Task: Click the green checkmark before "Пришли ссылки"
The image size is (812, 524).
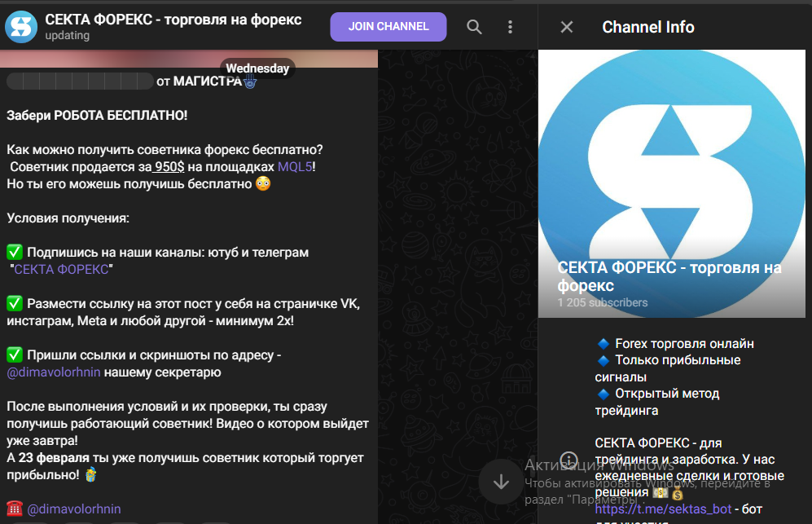Action: [x=15, y=355]
